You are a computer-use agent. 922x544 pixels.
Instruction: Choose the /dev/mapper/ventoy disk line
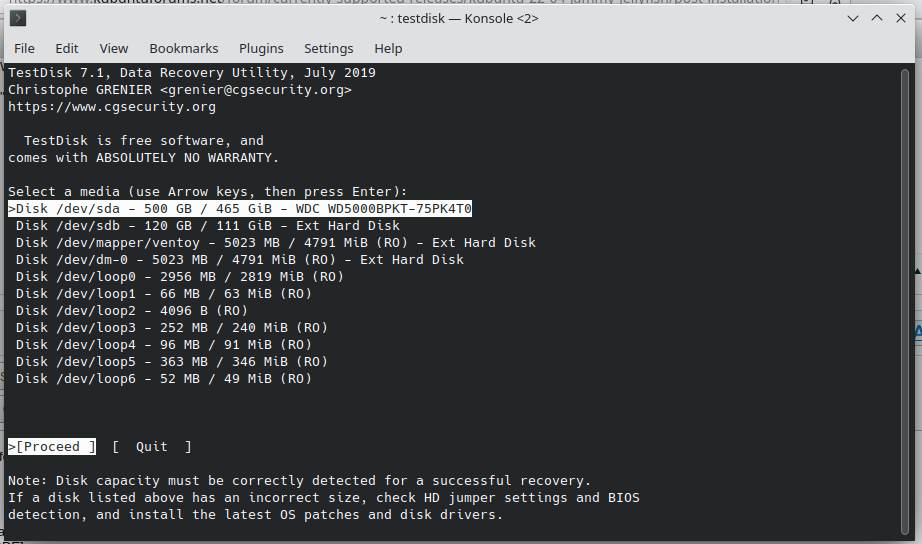click(x=275, y=243)
